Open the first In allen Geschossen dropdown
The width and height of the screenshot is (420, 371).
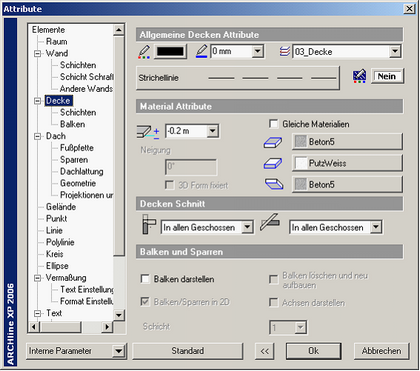247,227
